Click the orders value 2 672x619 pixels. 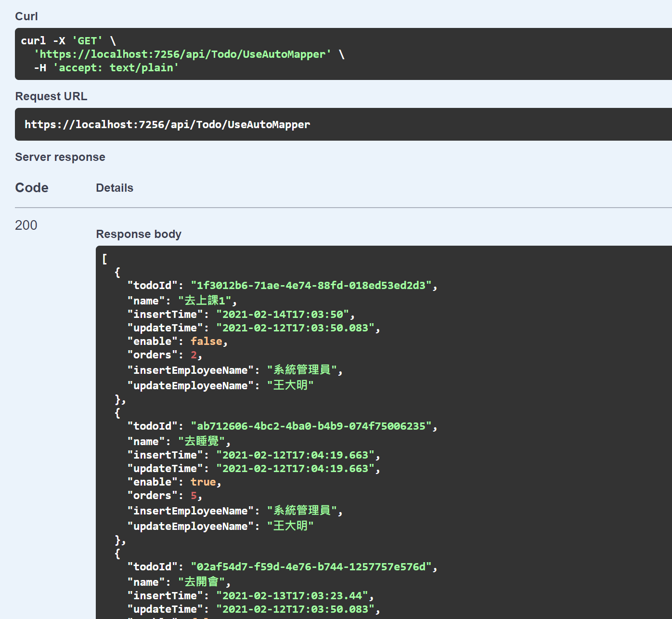pos(194,355)
